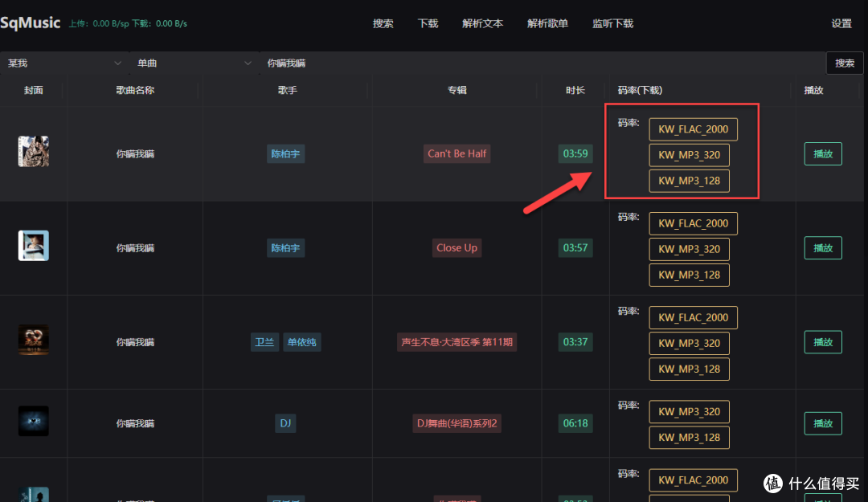Screen dimensions: 868x502
Task: Click the DJ舞曲 album cover thumbnail
Action: 34,421
